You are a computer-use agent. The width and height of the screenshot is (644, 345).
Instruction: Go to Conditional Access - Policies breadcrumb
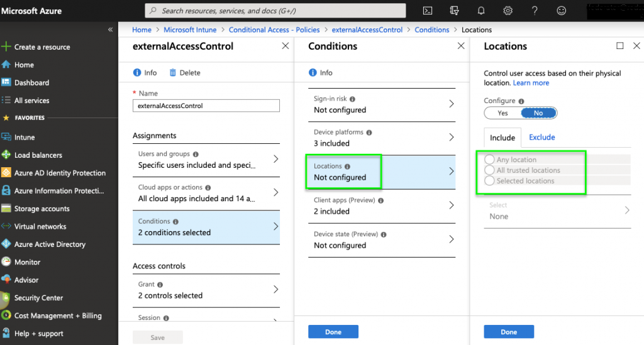(274, 30)
